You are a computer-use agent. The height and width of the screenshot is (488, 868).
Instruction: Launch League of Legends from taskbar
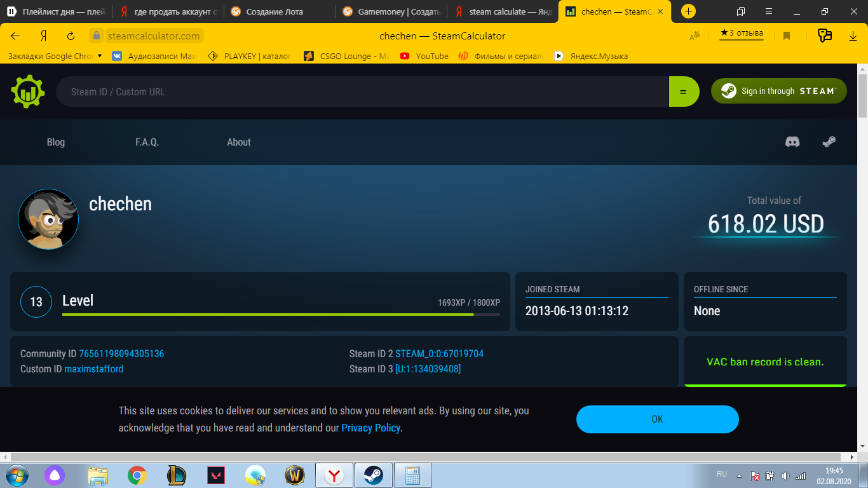(x=177, y=475)
